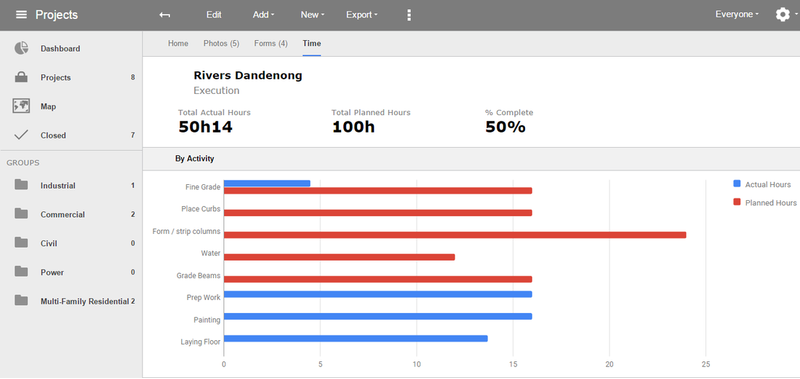Switch to the Home tab
The image size is (800, 379).
pyautogui.click(x=178, y=43)
